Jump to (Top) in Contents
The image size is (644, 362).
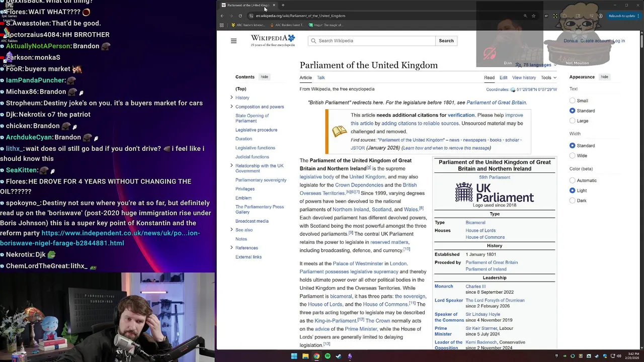tap(241, 89)
